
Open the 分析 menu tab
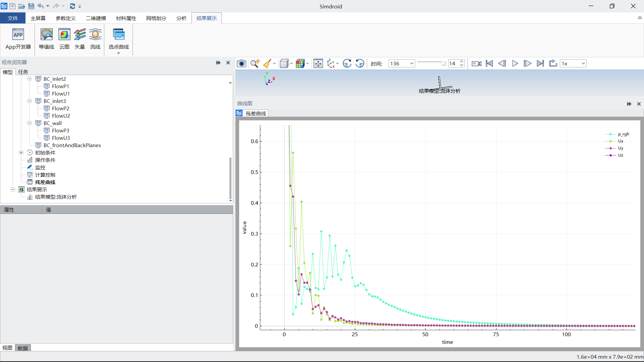click(x=181, y=18)
